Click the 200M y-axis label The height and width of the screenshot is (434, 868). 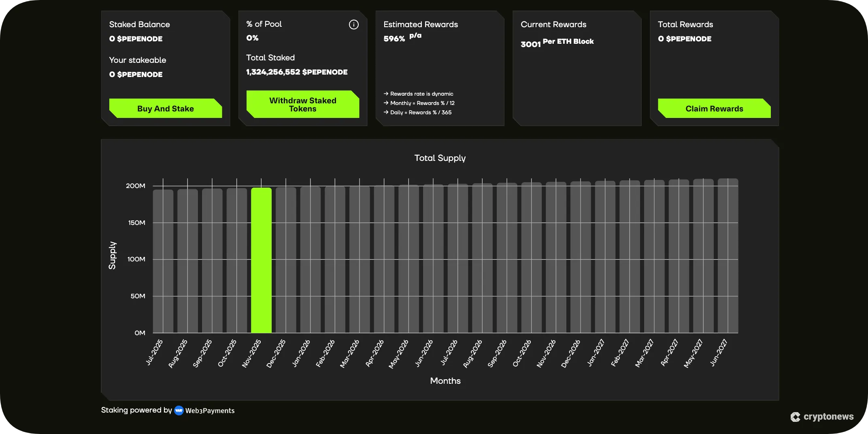(136, 186)
